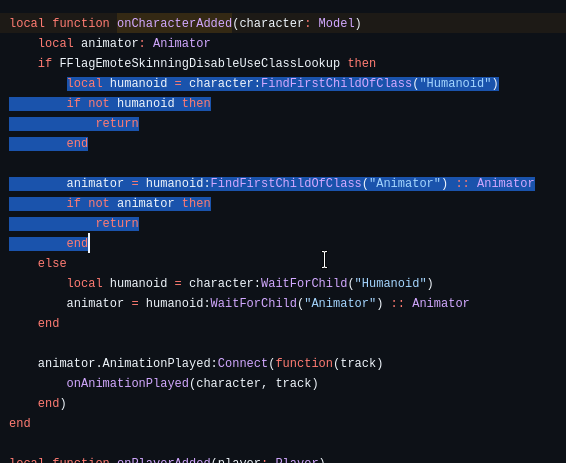Click the Model type annotation
The width and height of the screenshot is (566, 463).
tap(336, 23)
